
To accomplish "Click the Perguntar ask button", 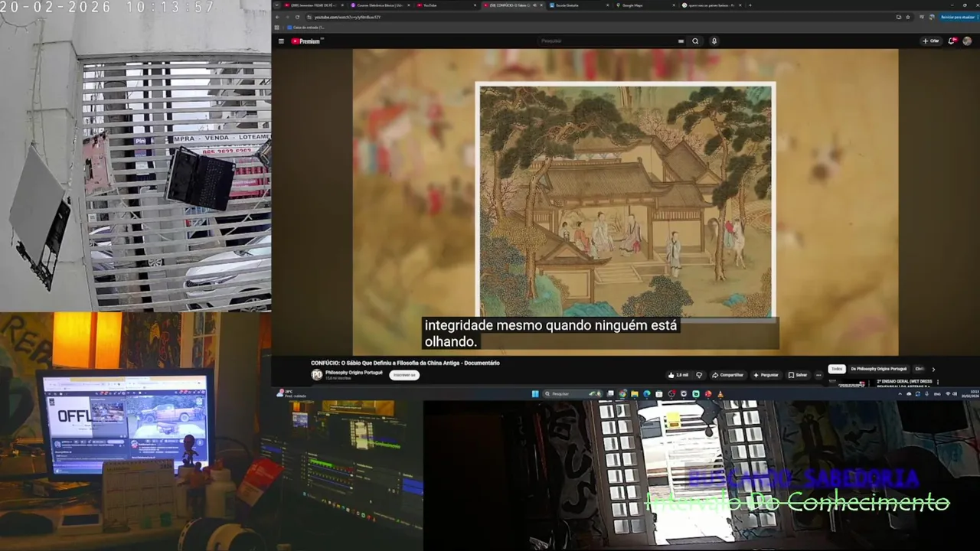I will (766, 375).
